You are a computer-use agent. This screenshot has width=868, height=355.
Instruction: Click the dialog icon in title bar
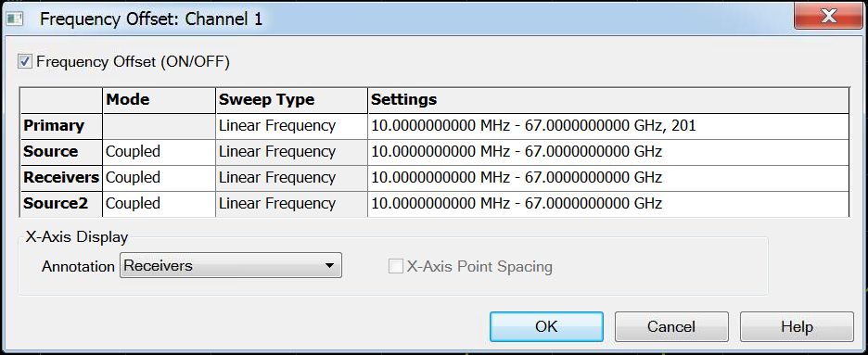[x=15, y=19]
